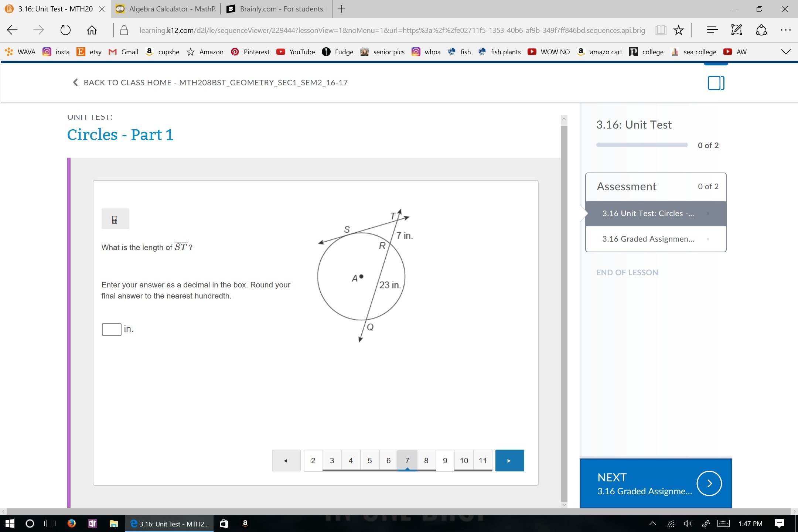Add page to favorites star
The image size is (798, 532).
(x=679, y=30)
